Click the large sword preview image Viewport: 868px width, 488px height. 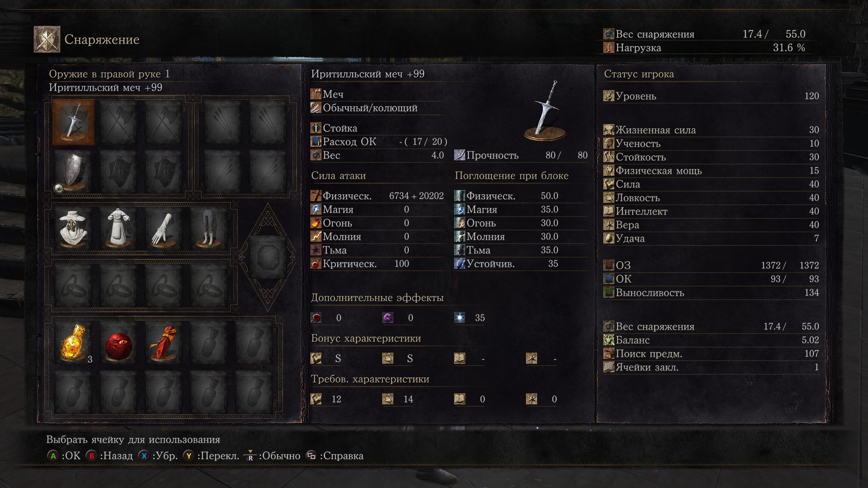(x=546, y=111)
